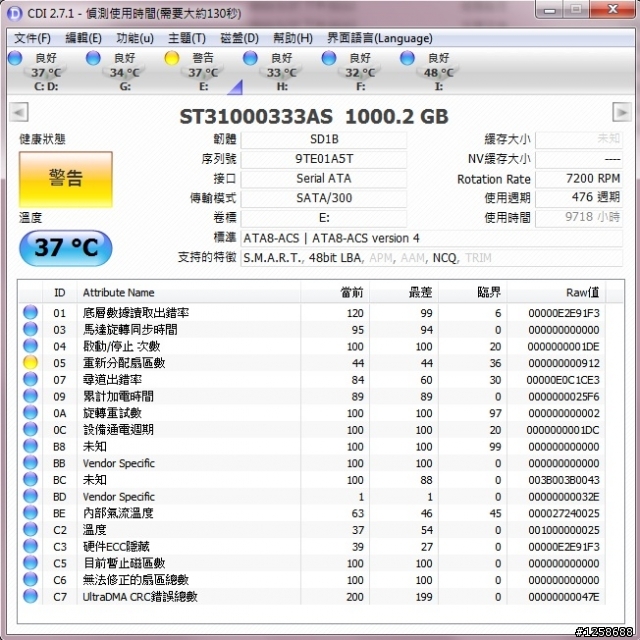Open the 主題(T) menu
Image resolution: width=640 pixels, height=640 pixels.
coord(187,38)
